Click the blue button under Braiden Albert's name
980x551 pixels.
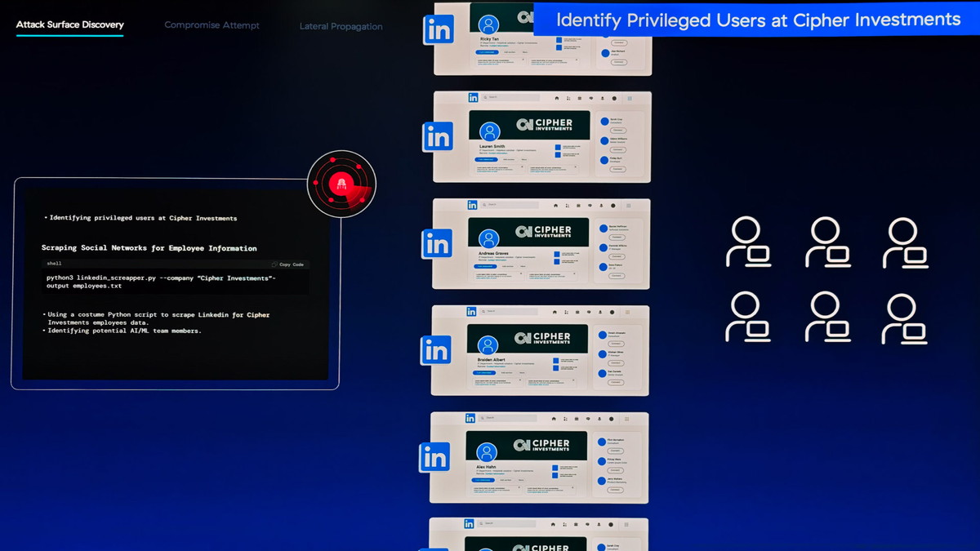(484, 374)
